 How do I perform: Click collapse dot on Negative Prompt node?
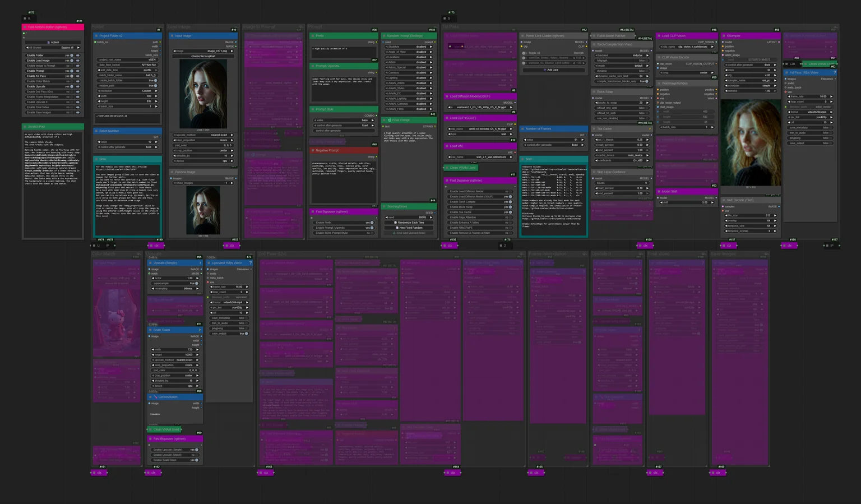[313, 150]
